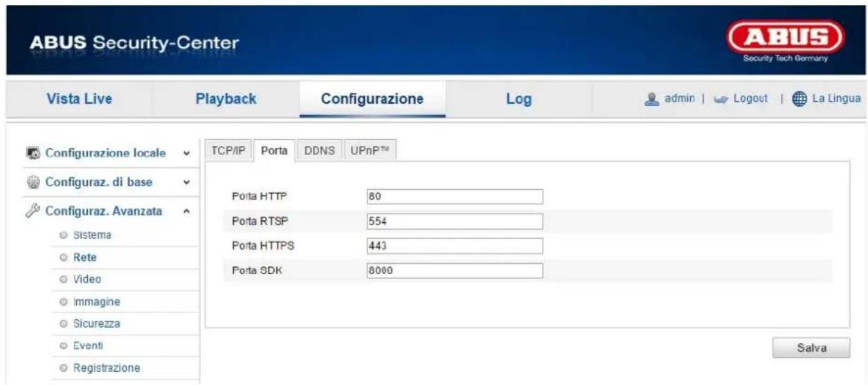868x385 pixels.
Task: Click the Configurazione locale menu heading
Action: tap(105, 154)
